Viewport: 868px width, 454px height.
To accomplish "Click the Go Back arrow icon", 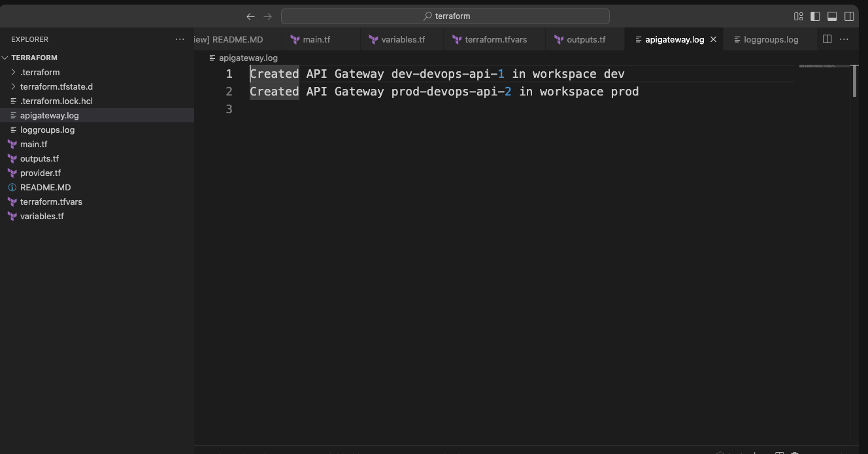I will click(x=250, y=16).
